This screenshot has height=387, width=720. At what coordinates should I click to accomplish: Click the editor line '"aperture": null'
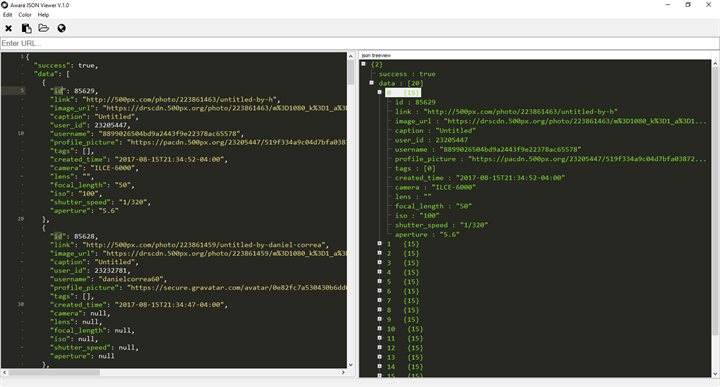tap(82, 356)
